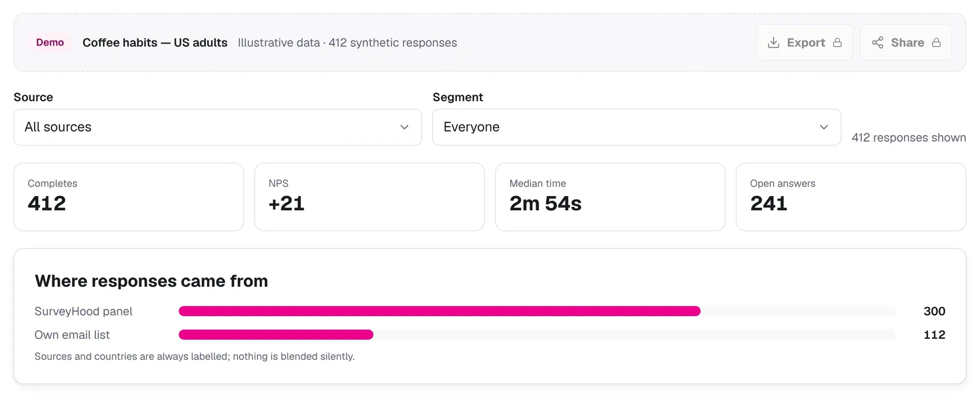Click the Share network icon
Viewport: 980px width, 398px height.
[x=878, y=43]
